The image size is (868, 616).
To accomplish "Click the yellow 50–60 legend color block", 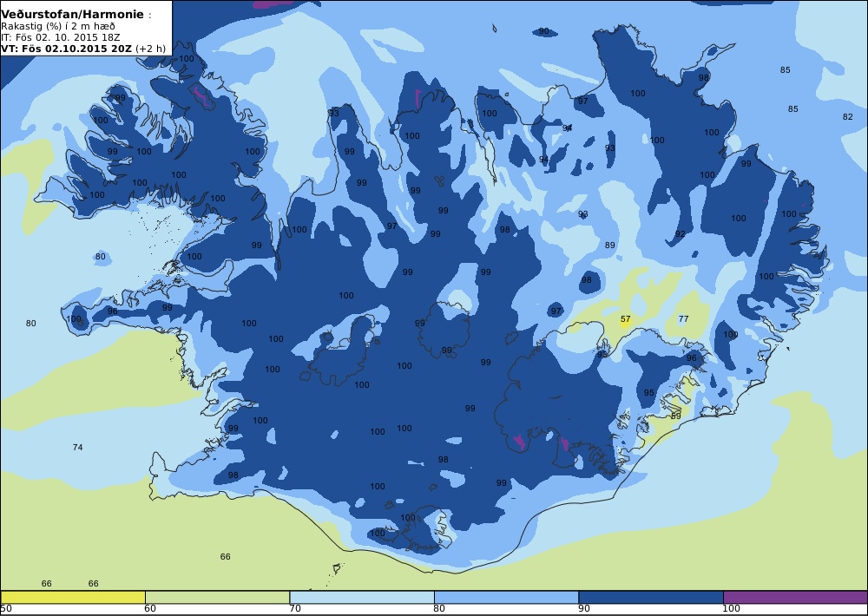I will pos(73,597).
